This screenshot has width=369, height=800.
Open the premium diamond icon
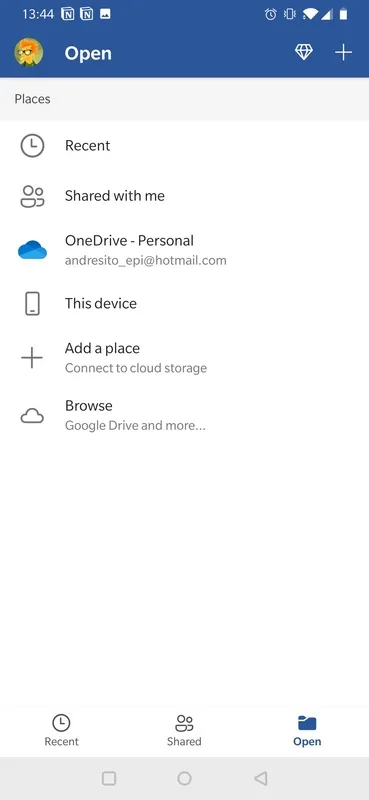tap(304, 52)
